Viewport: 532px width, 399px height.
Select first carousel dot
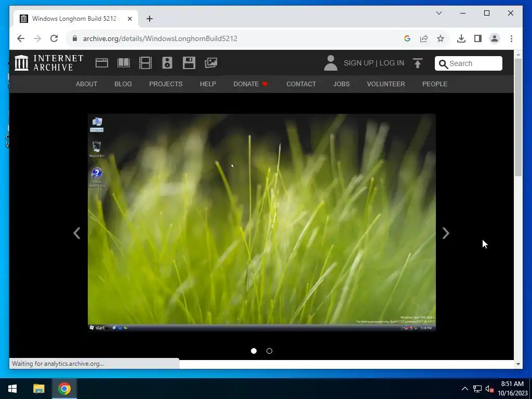pyautogui.click(x=254, y=351)
